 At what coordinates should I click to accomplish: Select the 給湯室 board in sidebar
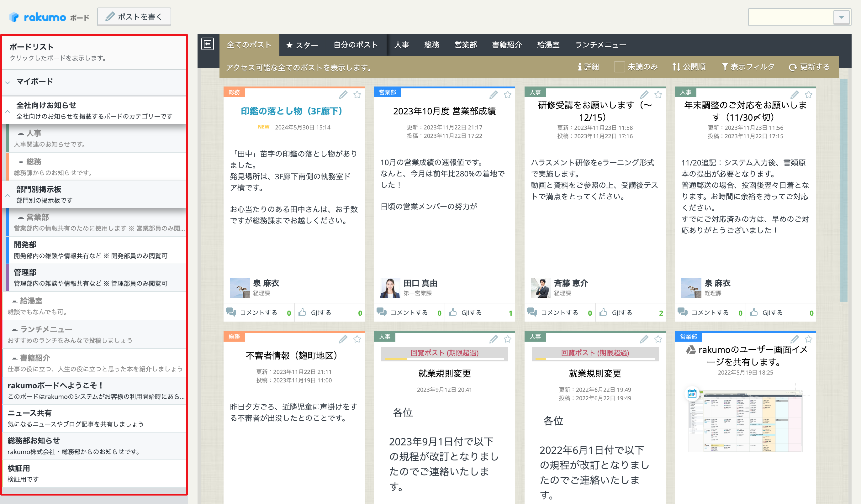coord(95,306)
